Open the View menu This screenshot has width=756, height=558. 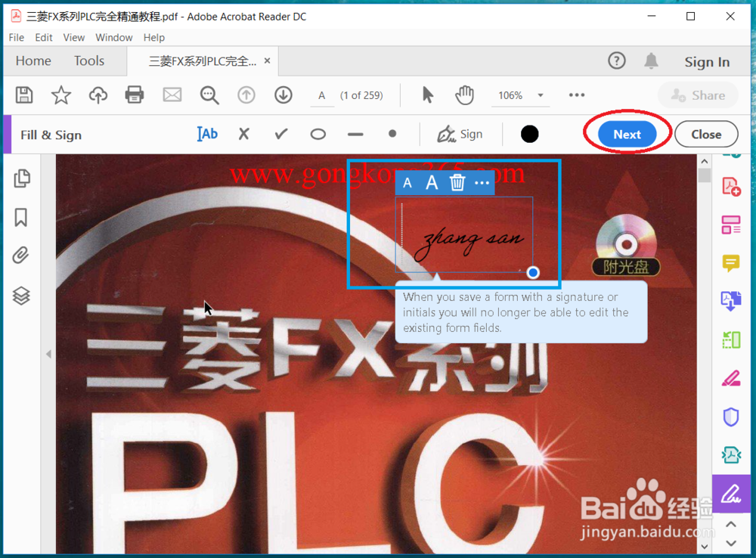pyautogui.click(x=74, y=37)
